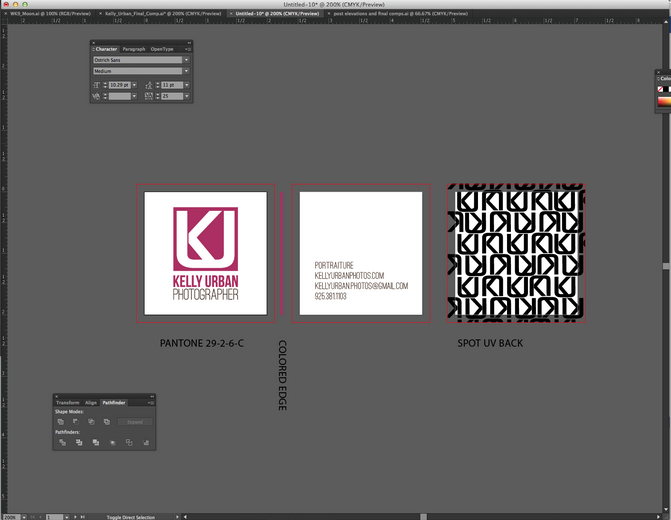This screenshot has height=520, width=671.
Task: Click the horizontal scrollbar thumb at bottom
Action: coord(423,517)
